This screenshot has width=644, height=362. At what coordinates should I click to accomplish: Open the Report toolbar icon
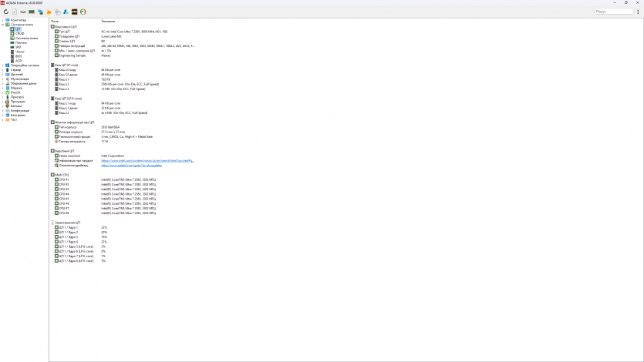[15, 12]
